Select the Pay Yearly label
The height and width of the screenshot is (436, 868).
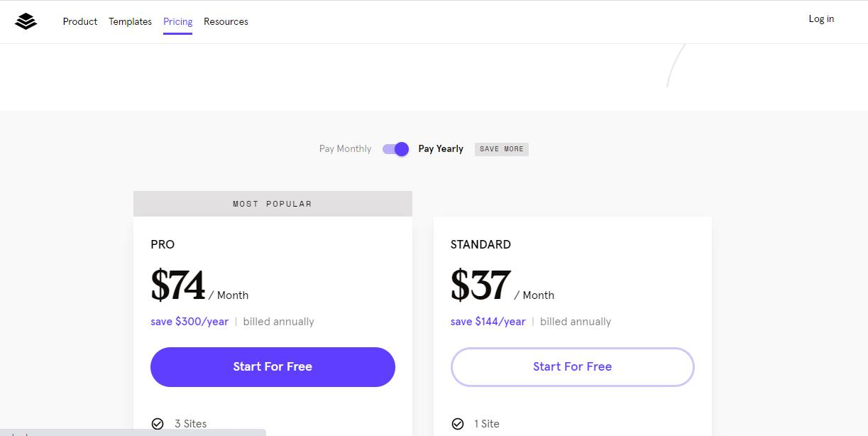pyautogui.click(x=441, y=149)
